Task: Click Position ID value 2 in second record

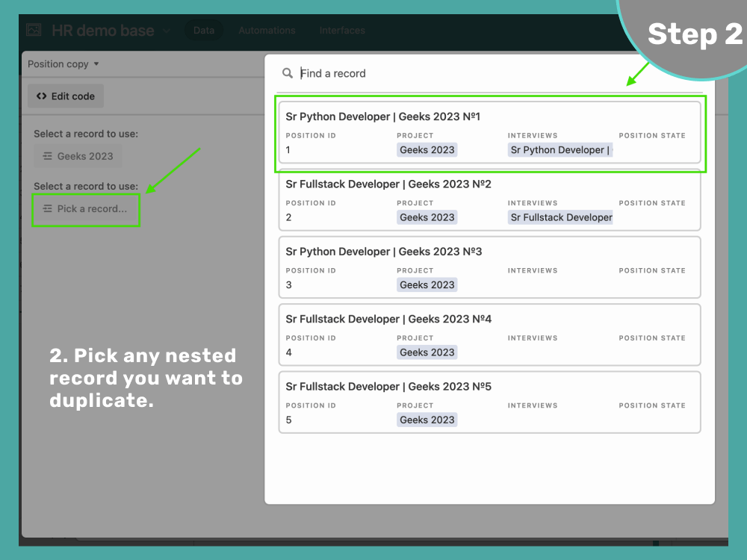Action: coord(288,217)
